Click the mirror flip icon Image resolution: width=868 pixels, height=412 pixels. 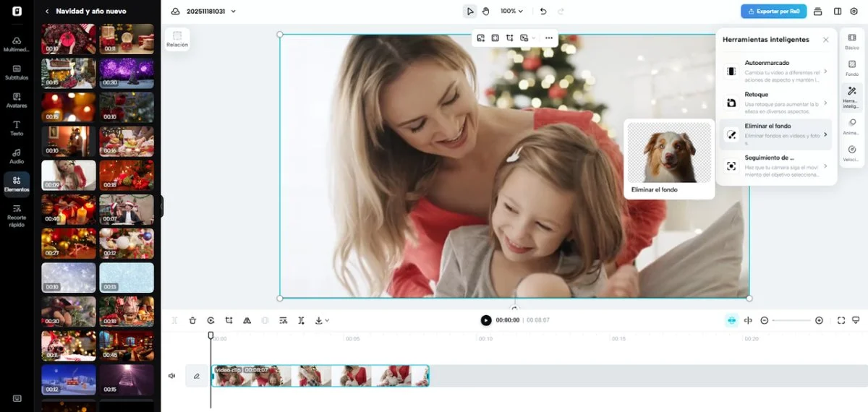[247, 320]
